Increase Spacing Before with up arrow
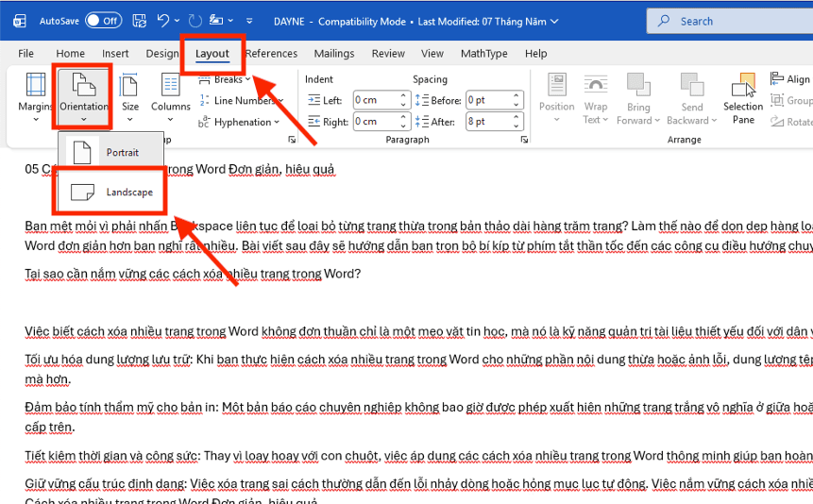This screenshot has width=813, height=504. tap(517, 96)
